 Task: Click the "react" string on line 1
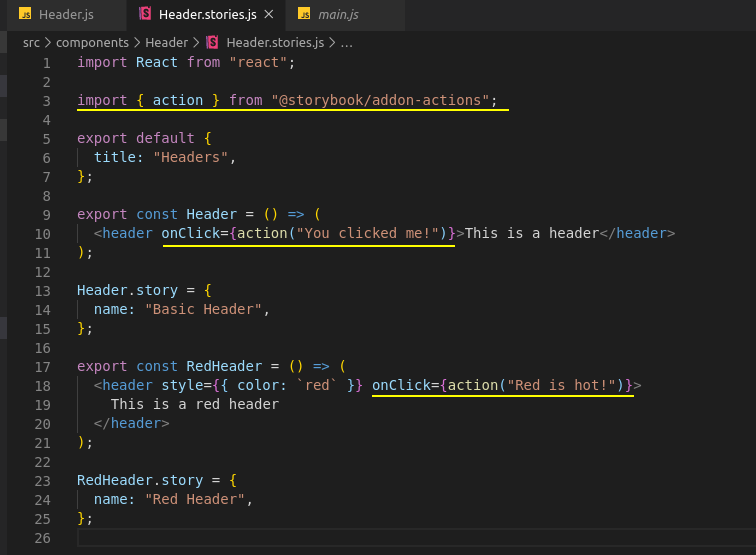[258, 63]
